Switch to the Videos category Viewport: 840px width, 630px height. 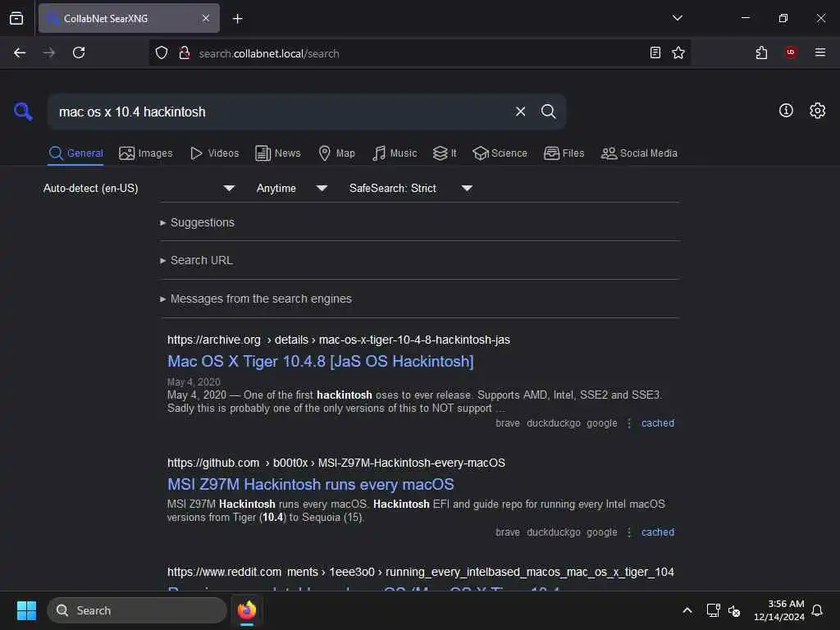click(214, 153)
